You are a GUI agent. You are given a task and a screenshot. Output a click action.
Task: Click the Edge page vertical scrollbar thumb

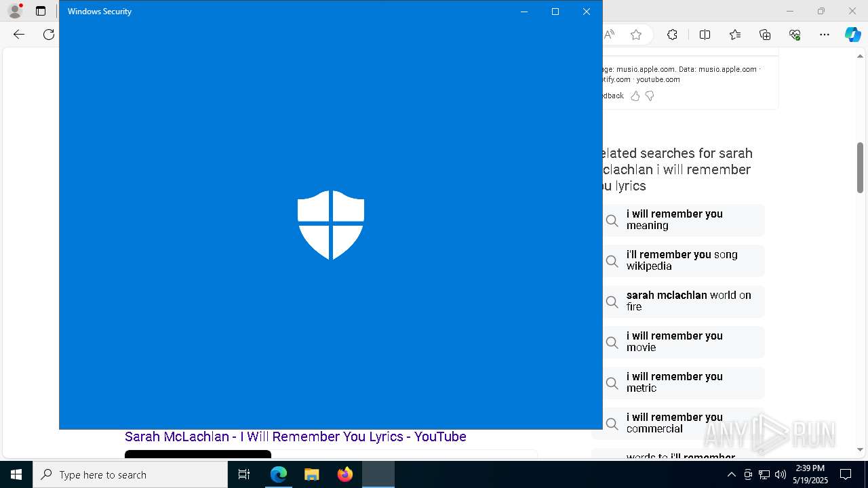click(x=860, y=167)
